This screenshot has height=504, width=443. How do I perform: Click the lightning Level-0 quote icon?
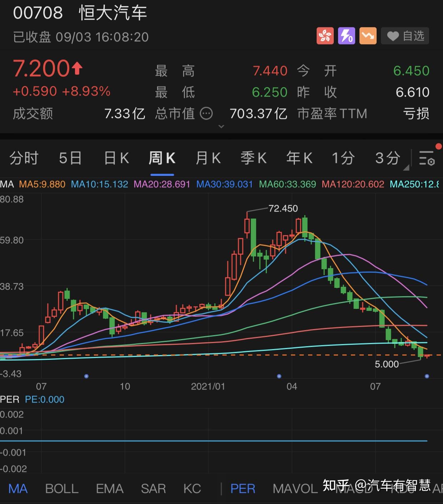347,36
